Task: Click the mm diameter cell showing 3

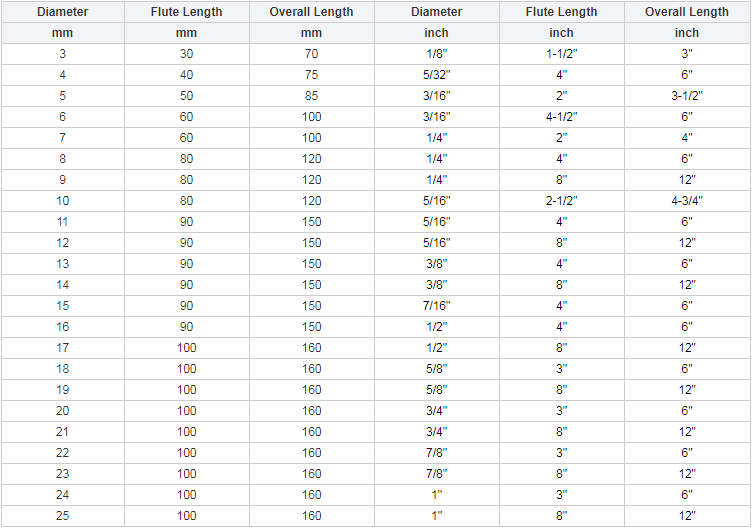Action: (62, 53)
